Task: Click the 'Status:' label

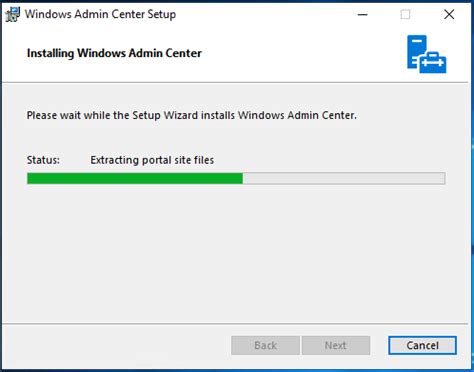Action: click(x=43, y=160)
